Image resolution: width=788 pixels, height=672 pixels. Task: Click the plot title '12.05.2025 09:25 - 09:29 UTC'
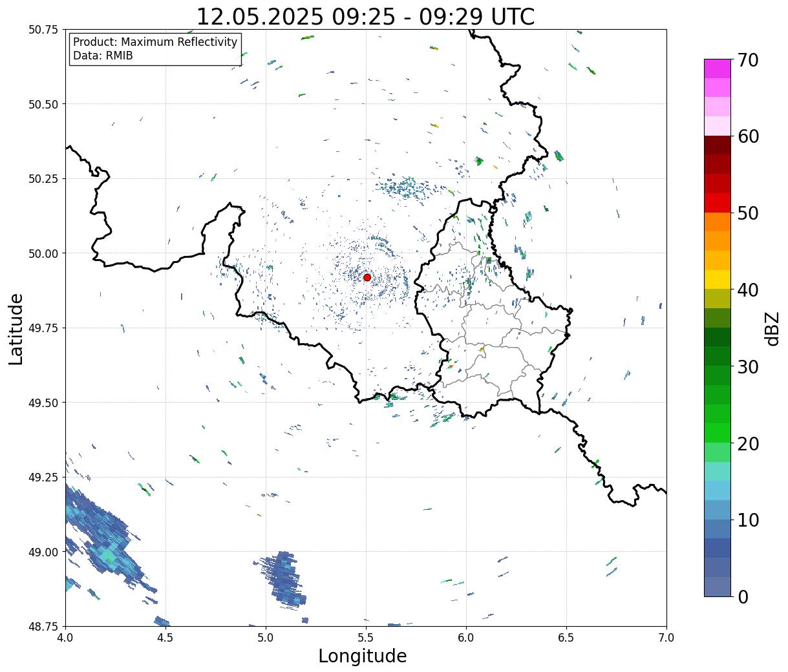click(x=365, y=16)
